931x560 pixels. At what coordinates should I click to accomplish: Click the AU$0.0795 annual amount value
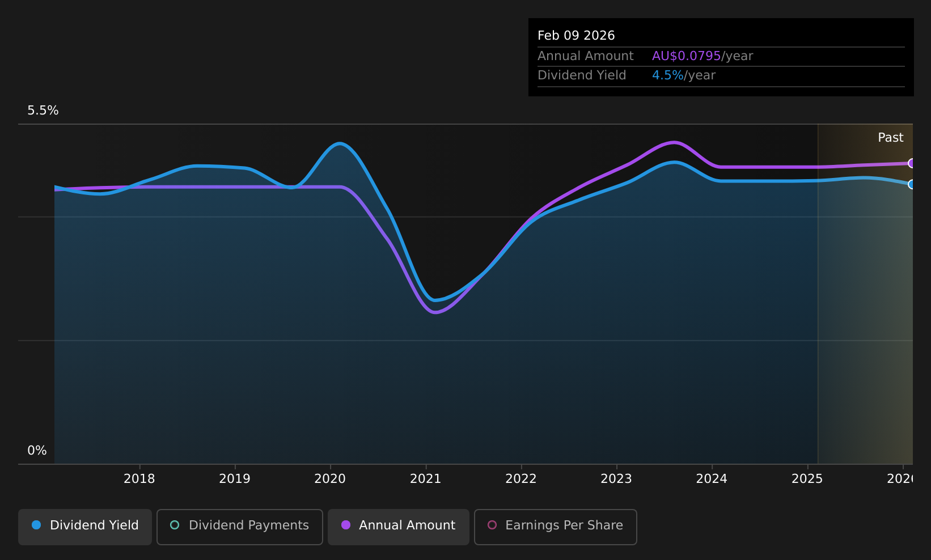tap(686, 56)
